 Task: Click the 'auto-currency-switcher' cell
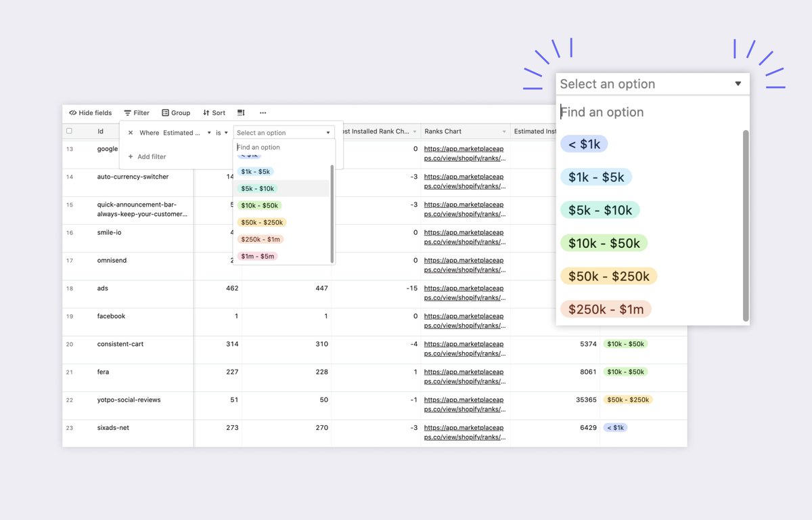coord(133,177)
